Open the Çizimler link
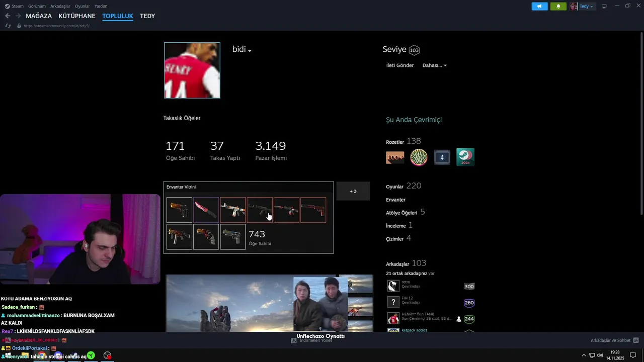The image size is (644, 362). point(398,238)
